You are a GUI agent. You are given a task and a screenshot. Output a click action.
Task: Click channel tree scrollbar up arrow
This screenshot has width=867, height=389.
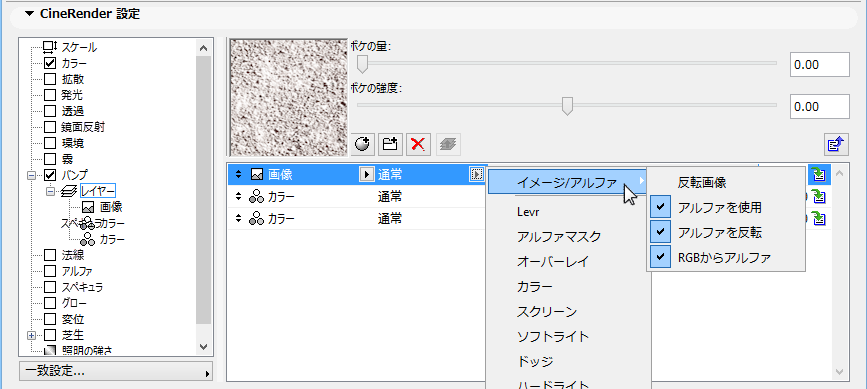click(x=203, y=48)
